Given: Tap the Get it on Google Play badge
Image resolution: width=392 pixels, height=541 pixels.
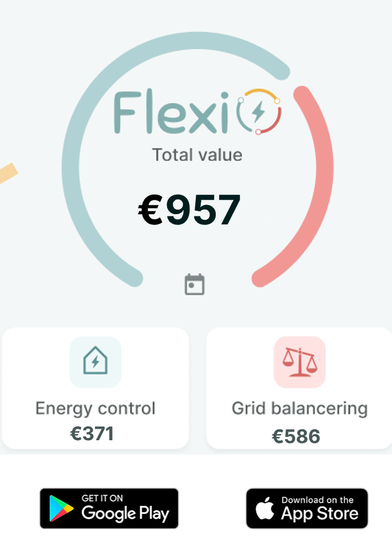Looking at the screenshot, I should coord(109,508).
